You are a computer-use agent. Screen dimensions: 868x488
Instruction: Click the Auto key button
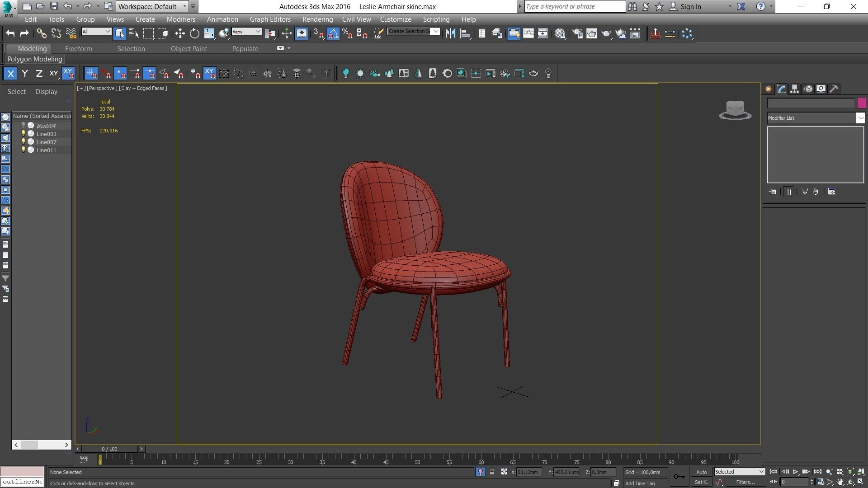click(x=701, y=472)
